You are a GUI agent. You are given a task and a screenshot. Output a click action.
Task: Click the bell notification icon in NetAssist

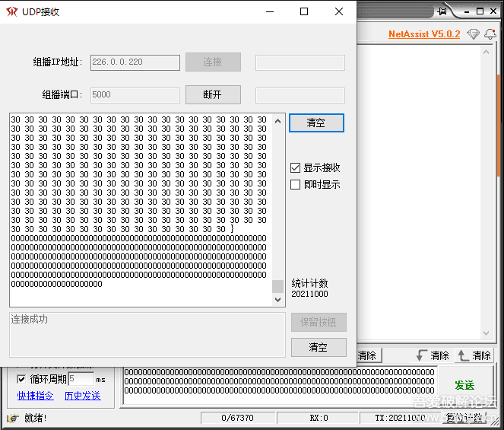[x=490, y=33]
